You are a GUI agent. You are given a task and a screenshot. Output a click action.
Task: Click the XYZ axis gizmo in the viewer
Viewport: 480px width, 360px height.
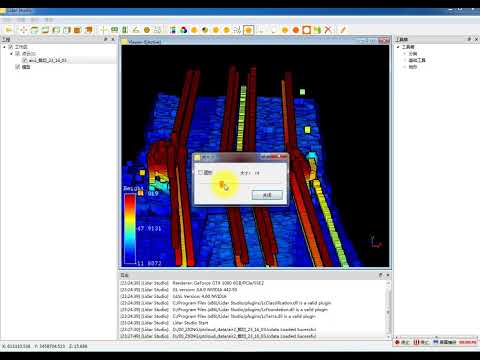(x=376, y=242)
